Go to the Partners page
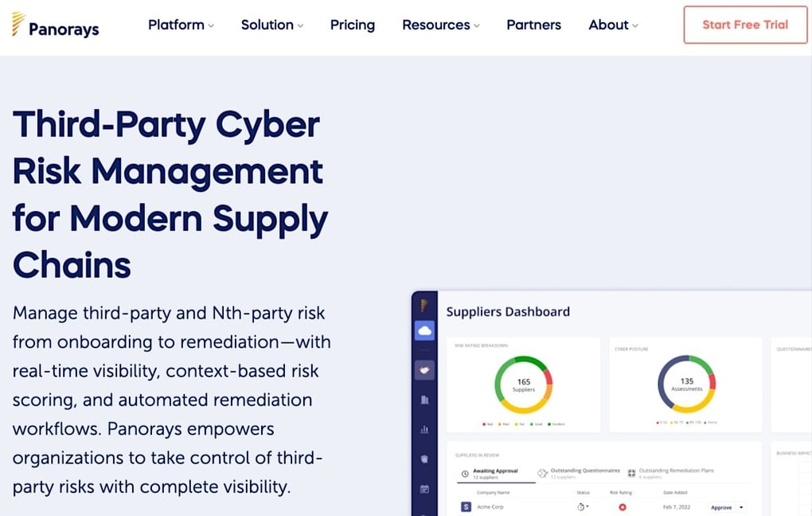 click(x=533, y=25)
